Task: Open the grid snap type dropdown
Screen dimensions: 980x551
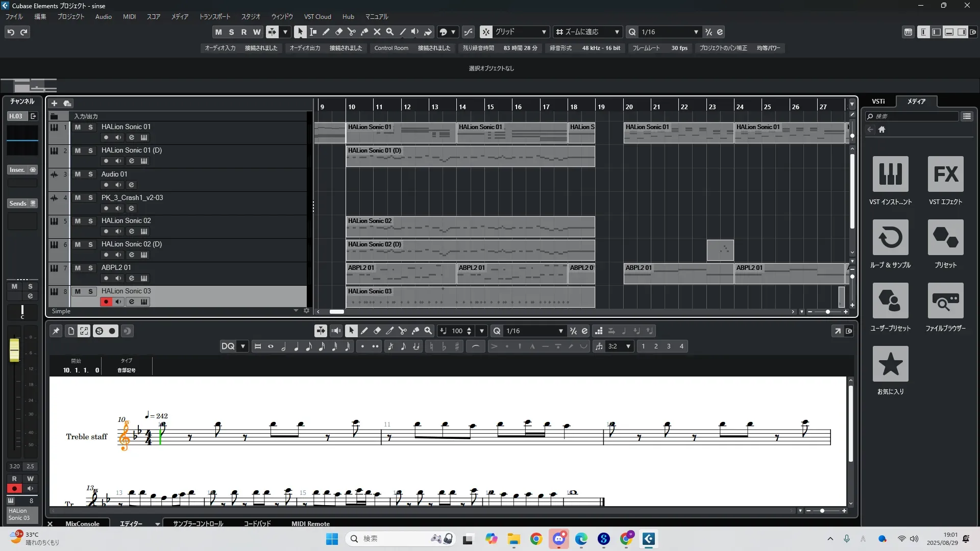Action: (544, 32)
